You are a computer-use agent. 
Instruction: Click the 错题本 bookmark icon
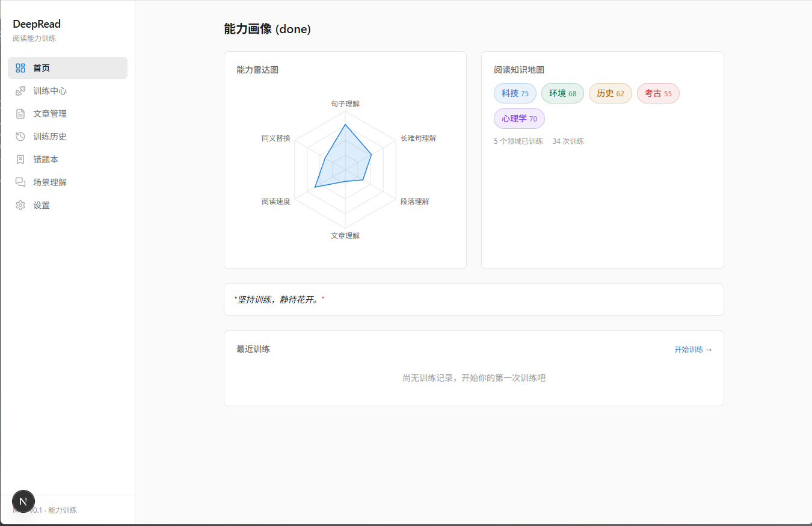click(x=20, y=159)
